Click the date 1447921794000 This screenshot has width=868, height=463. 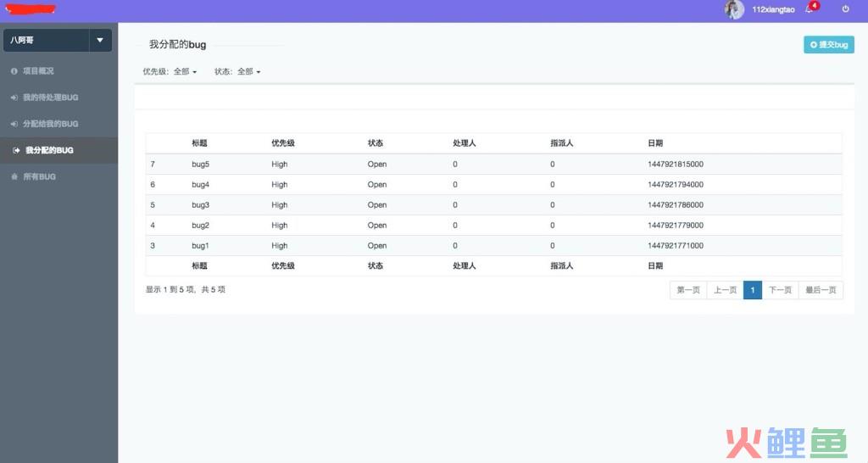click(x=676, y=184)
